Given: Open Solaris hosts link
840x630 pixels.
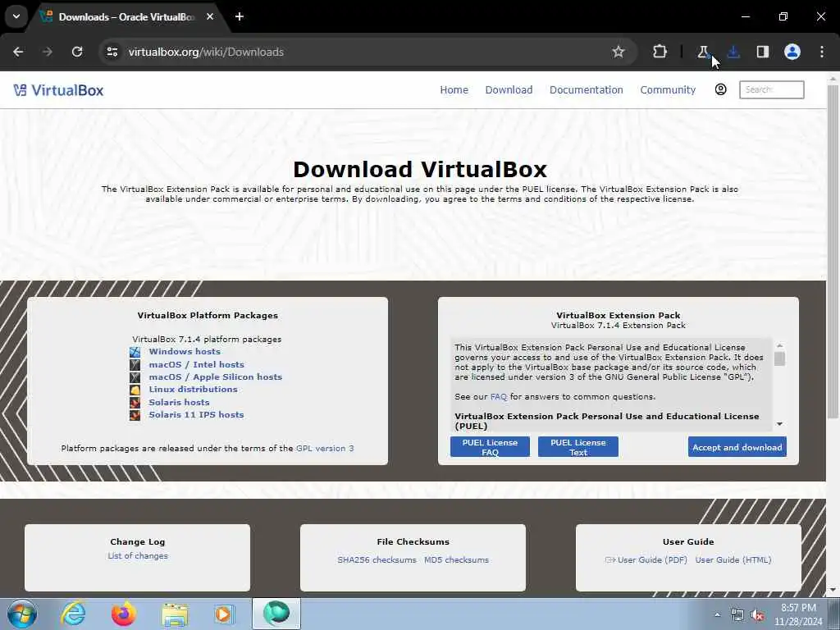Looking at the screenshot, I should (179, 402).
